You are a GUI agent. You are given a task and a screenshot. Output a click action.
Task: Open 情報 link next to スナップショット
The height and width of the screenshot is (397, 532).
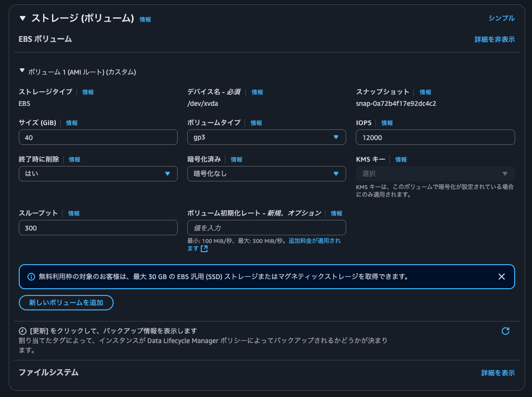point(425,92)
